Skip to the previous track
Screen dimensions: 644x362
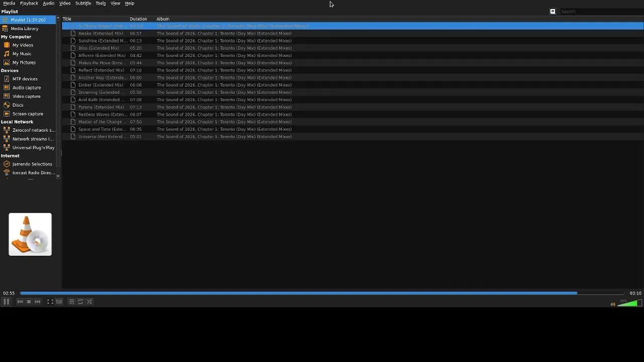point(20,302)
